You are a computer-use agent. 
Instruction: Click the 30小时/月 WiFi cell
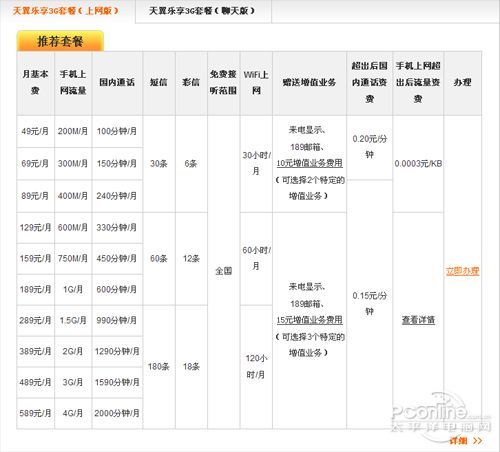256,163
